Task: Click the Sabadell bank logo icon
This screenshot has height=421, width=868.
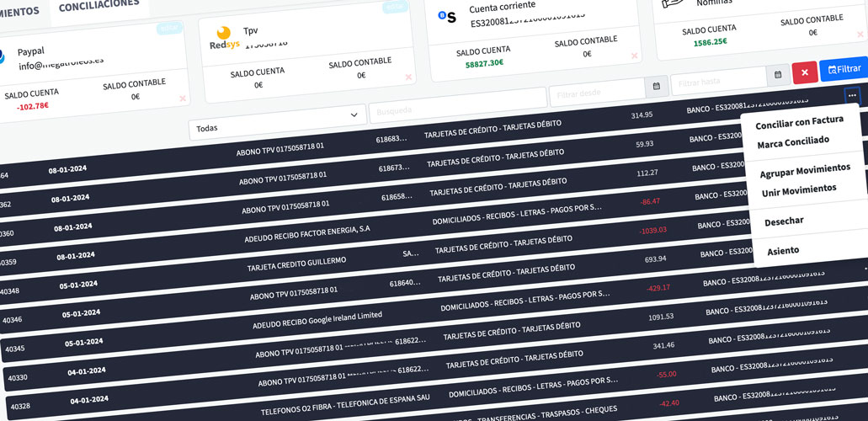Action: (446, 16)
